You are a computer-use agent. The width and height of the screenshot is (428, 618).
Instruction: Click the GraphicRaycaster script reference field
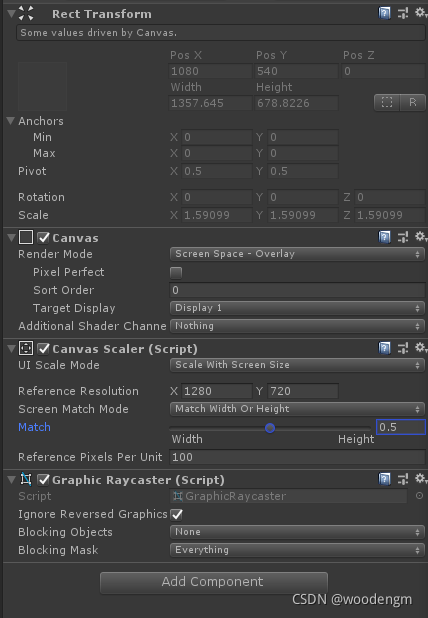point(288,496)
